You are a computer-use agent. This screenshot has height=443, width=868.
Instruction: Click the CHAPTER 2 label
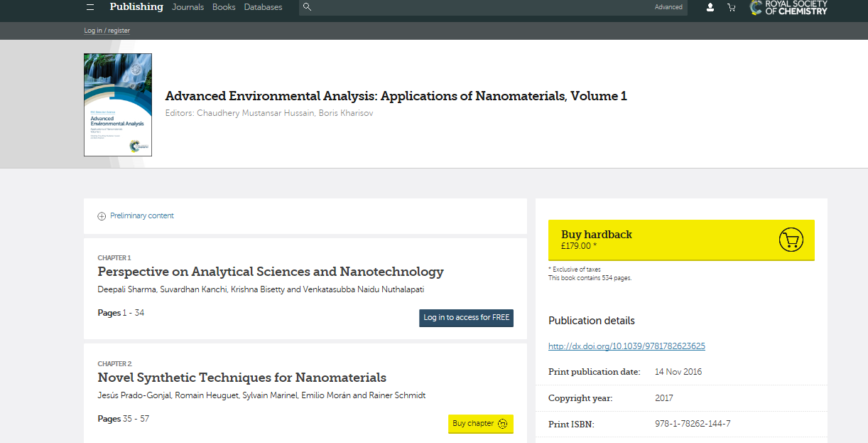click(x=115, y=364)
